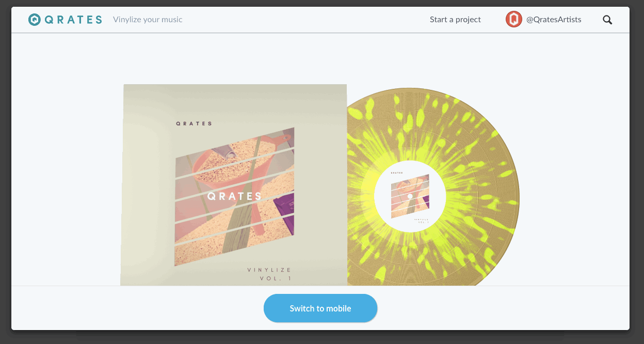Image resolution: width=644 pixels, height=344 pixels.
Task: Click the small QRATES text atop sleeve
Action: click(194, 123)
